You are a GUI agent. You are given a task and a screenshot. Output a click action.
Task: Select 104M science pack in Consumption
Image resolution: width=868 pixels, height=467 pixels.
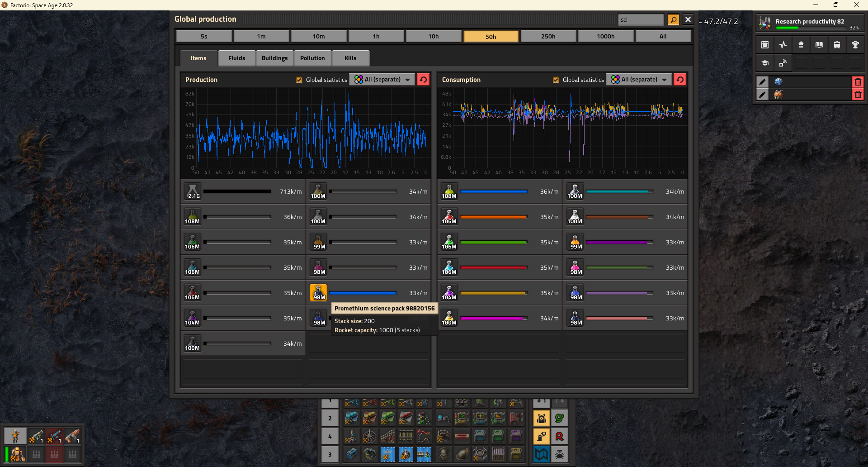pyautogui.click(x=449, y=293)
